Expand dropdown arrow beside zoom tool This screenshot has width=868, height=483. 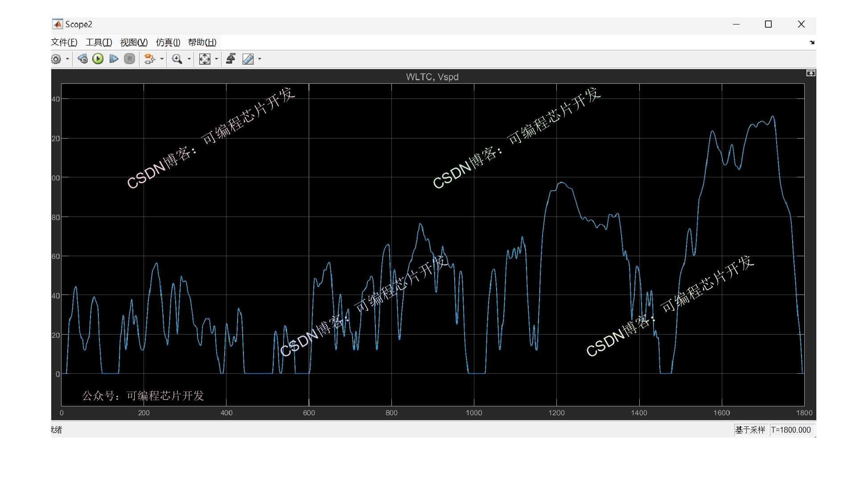click(189, 59)
